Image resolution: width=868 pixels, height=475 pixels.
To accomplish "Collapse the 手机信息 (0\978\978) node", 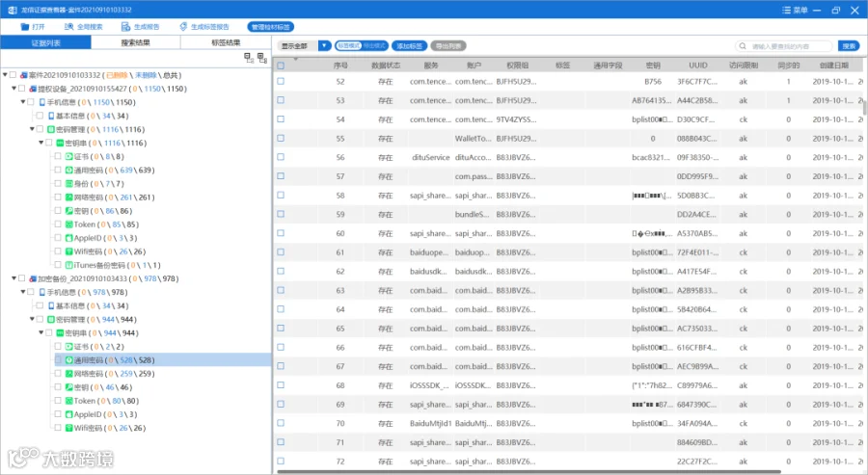I will [23, 292].
